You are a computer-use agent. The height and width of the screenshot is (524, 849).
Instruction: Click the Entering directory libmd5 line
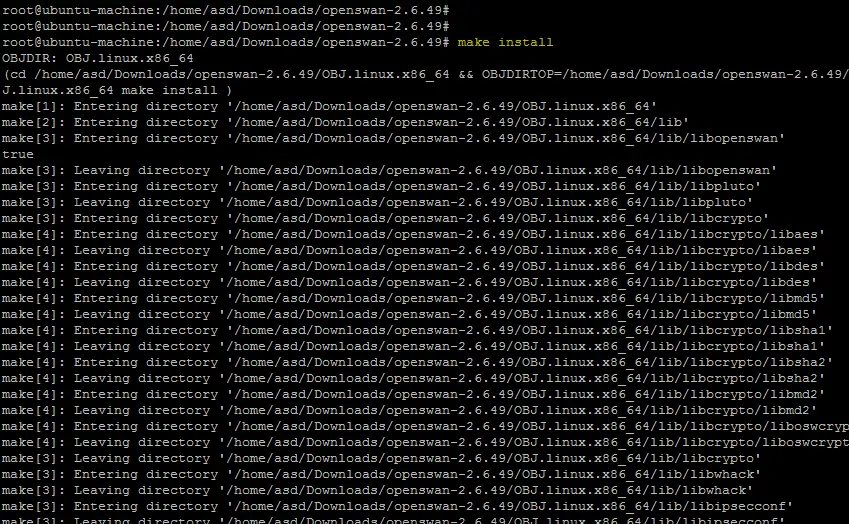tap(413, 298)
